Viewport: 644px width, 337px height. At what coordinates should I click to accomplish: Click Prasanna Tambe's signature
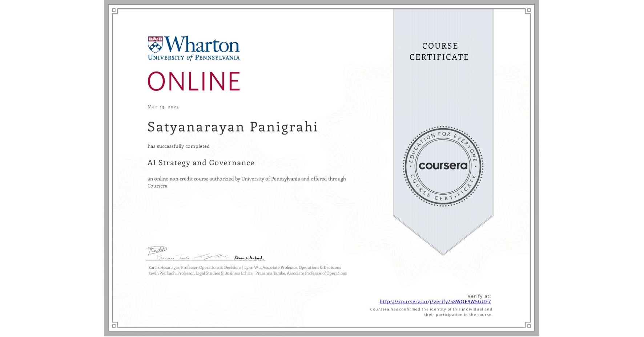point(174,257)
